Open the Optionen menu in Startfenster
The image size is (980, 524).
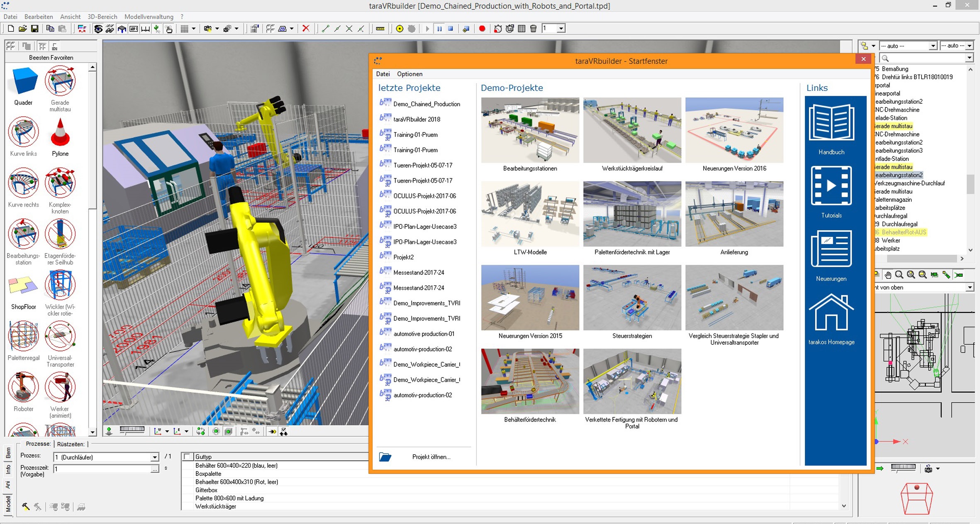(x=410, y=74)
